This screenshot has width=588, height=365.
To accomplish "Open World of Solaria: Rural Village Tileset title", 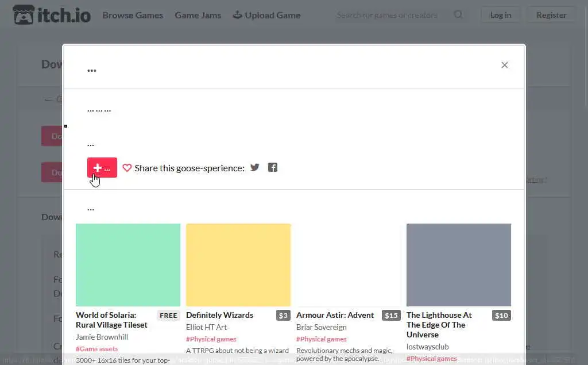I will coord(111,320).
